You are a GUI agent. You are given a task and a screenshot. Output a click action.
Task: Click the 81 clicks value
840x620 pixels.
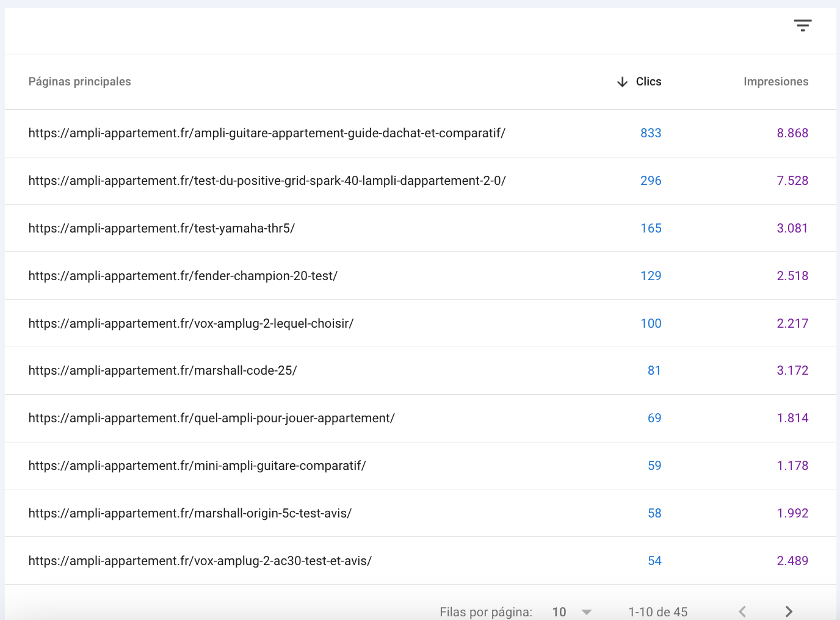(x=654, y=370)
